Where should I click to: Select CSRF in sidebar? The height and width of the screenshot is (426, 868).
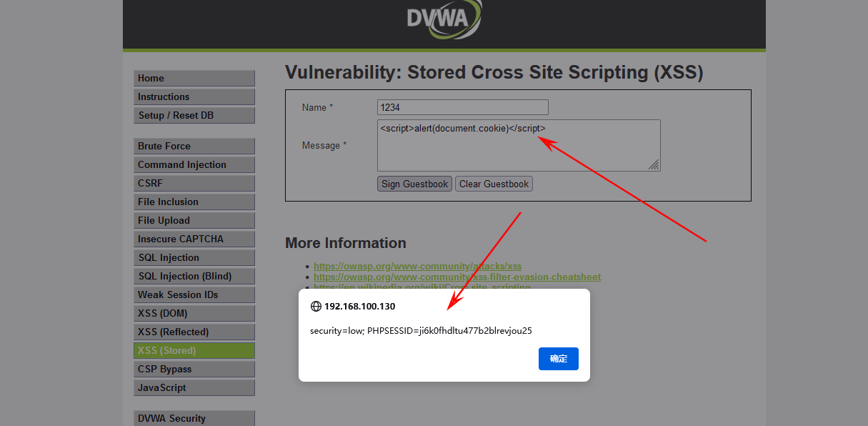(x=194, y=184)
